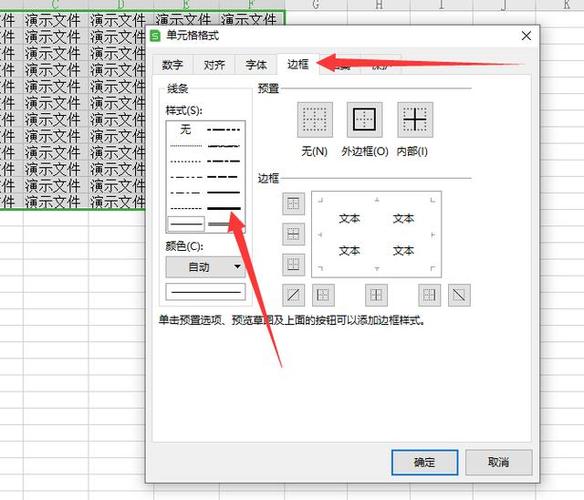Select the thin solid line style
The width and height of the screenshot is (584, 500).
coord(186,224)
